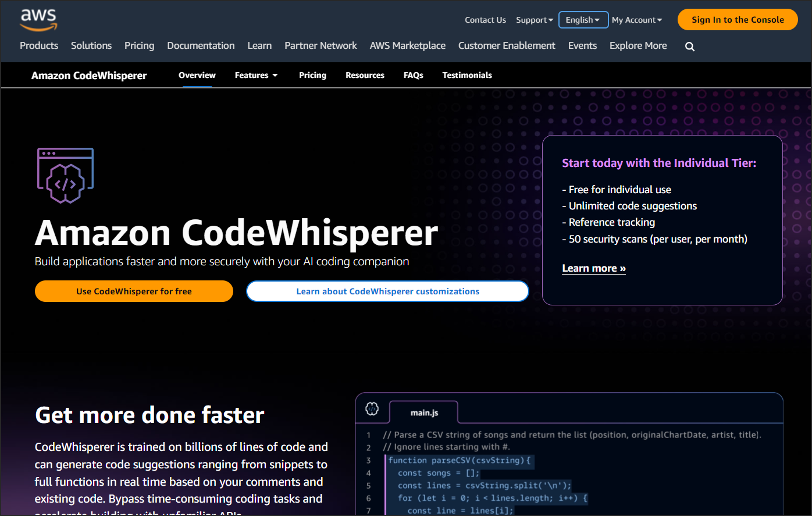812x516 pixels.
Task: Expand the My Account menu
Action: coord(637,20)
